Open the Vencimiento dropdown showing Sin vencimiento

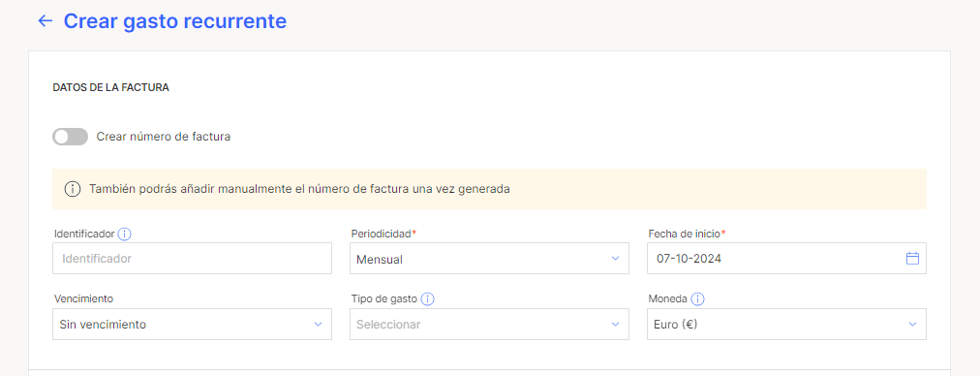coord(192,324)
